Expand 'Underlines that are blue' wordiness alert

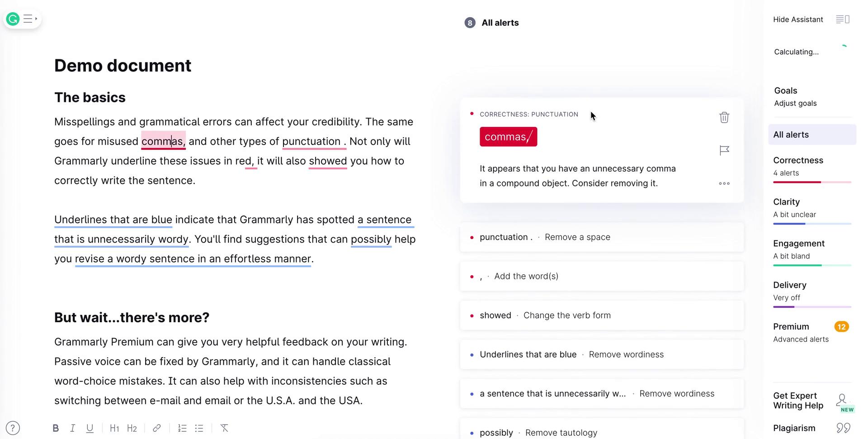click(x=602, y=354)
